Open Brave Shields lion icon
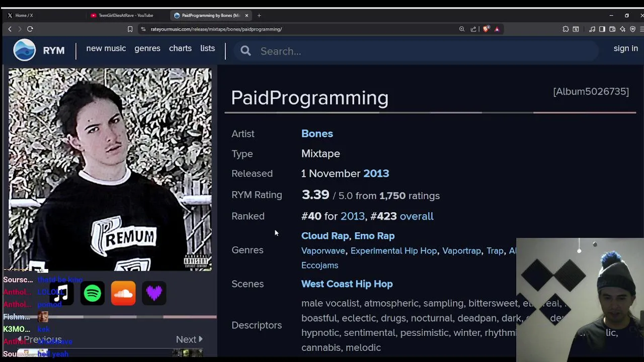This screenshot has width=644, height=362. pyautogui.click(x=486, y=29)
